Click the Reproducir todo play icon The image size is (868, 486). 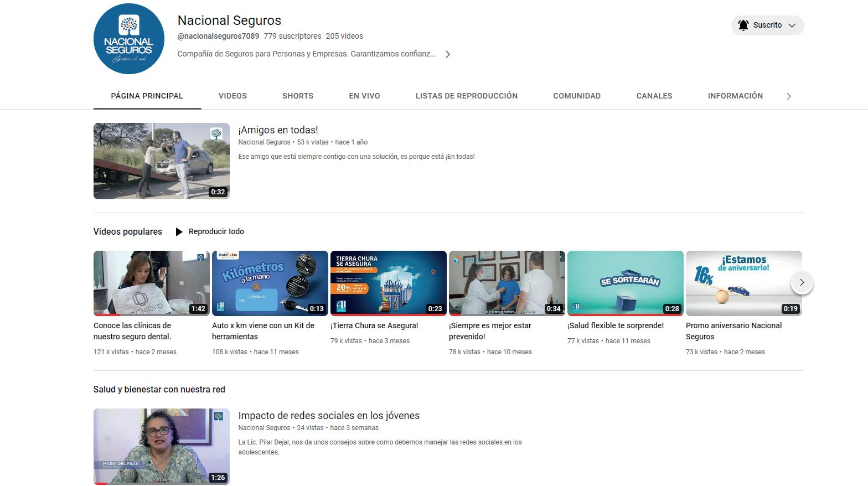pyautogui.click(x=179, y=232)
